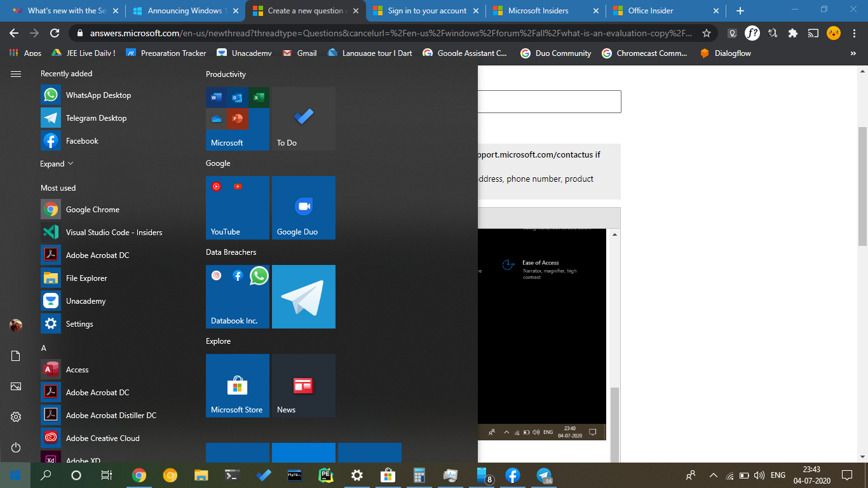
Task: Open the Calculator icon on the taskbar
Action: (419, 475)
